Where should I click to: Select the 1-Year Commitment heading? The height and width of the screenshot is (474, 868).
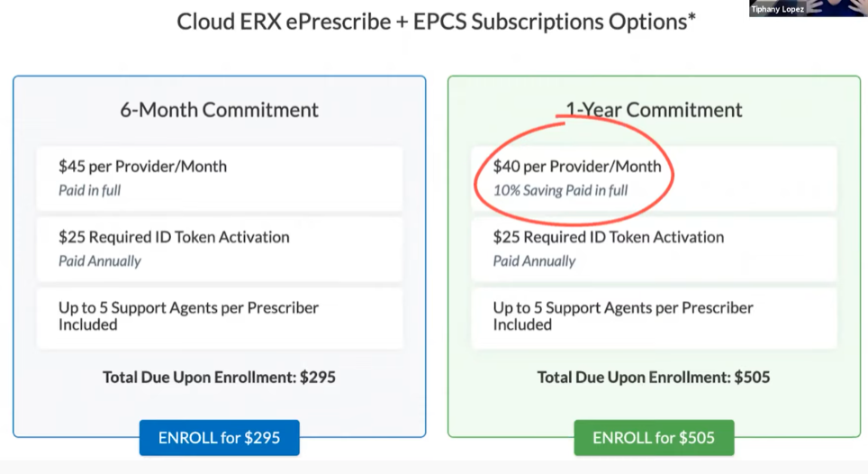click(x=654, y=110)
